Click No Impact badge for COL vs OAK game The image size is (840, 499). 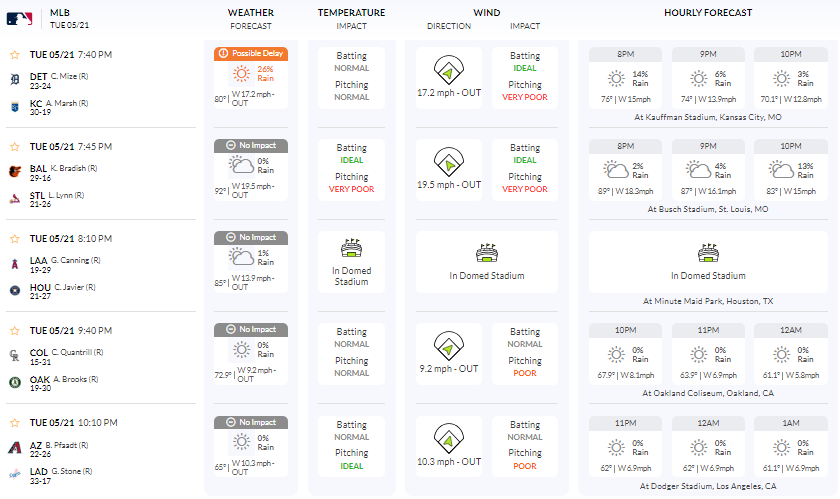tap(251, 329)
